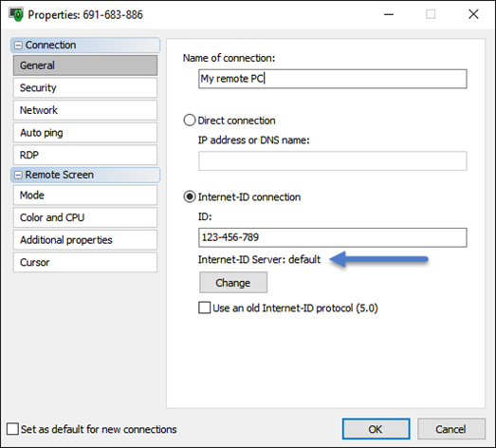Click the Change server button
This screenshot has height=448, width=496.
click(233, 283)
